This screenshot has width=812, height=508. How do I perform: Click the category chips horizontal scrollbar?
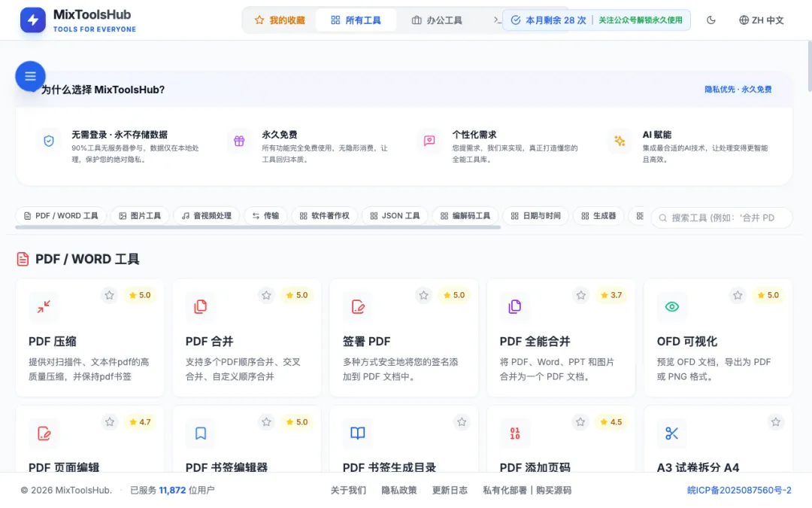pyautogui.click(x=258, y=227)
